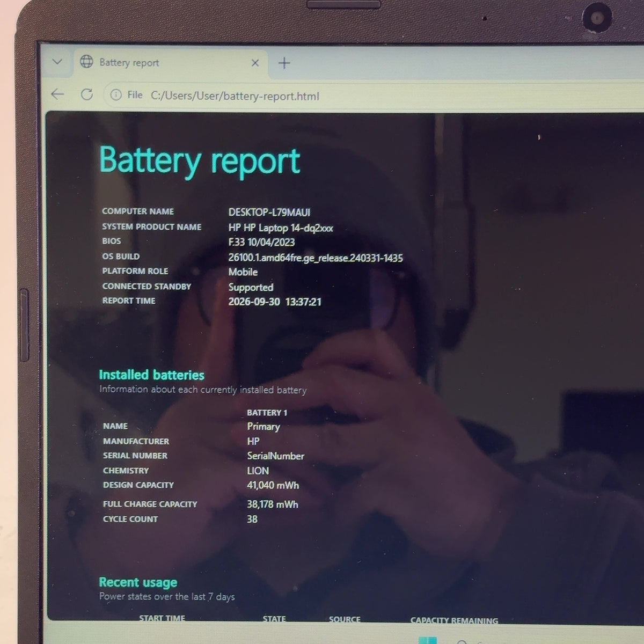Click the globe favicon on the tab
Viewport: 644px width, 644px height.
(x=86, y=62)
